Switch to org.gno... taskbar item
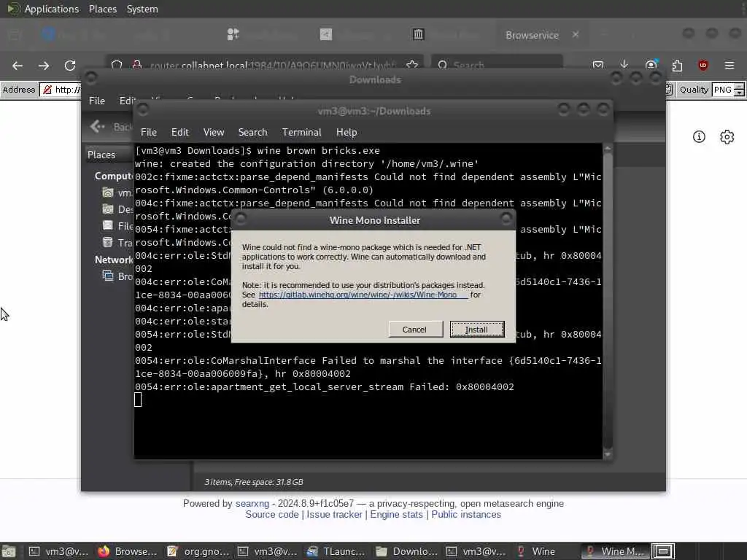This screenshot has height=560, width=747. [199, 551]
